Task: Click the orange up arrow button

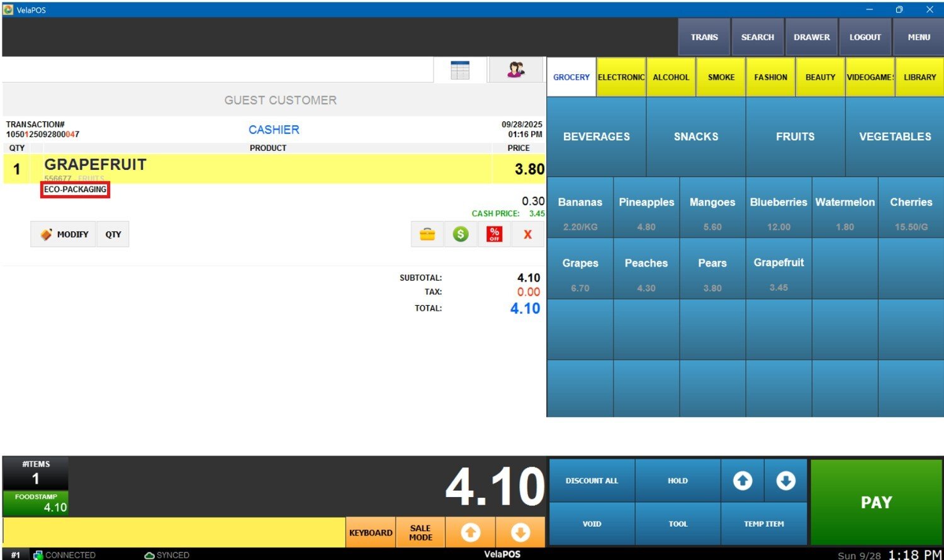Action: point(470,533)
